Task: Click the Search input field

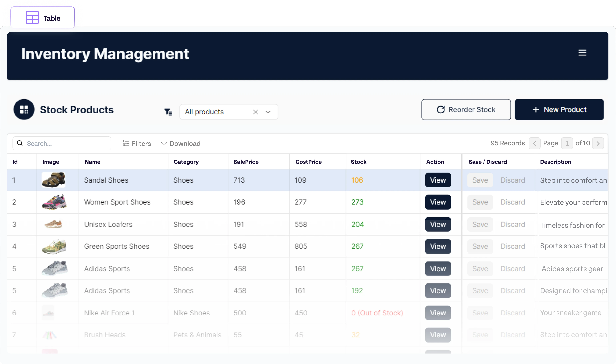Action: click(66, 143)
